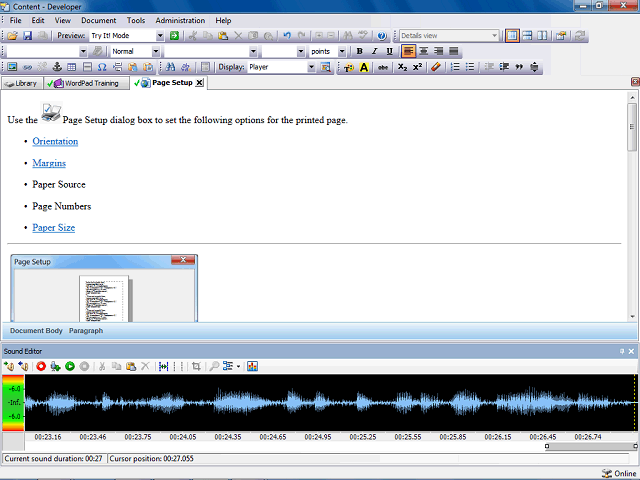Enable the horizontal split layout view
This screenshot has height=480, width=640.
coord(527,36)
